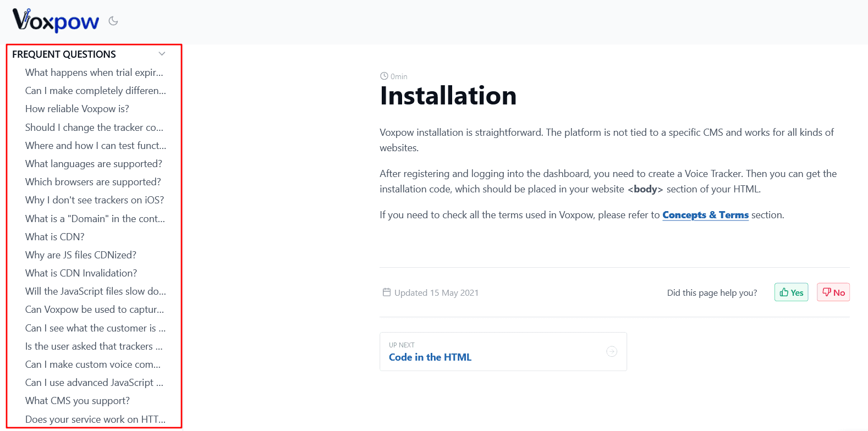The width and height of the screenshot is (868, 431).
Task: Click the Yes thumbs-up button
Action: [791, 292]
